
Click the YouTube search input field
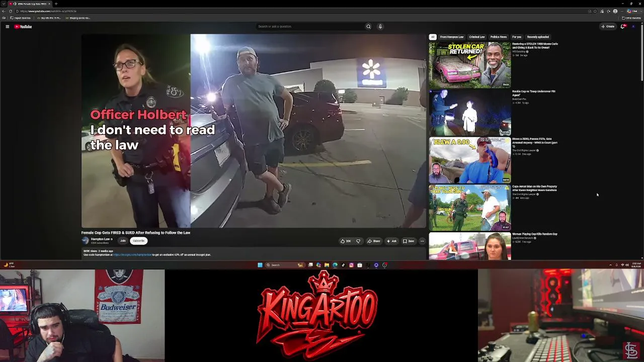point(309,27)
